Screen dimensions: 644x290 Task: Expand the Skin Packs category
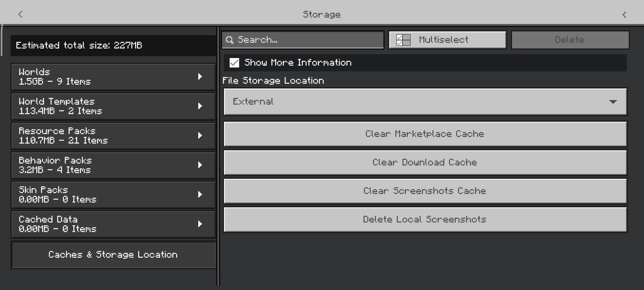pos(113,194)
